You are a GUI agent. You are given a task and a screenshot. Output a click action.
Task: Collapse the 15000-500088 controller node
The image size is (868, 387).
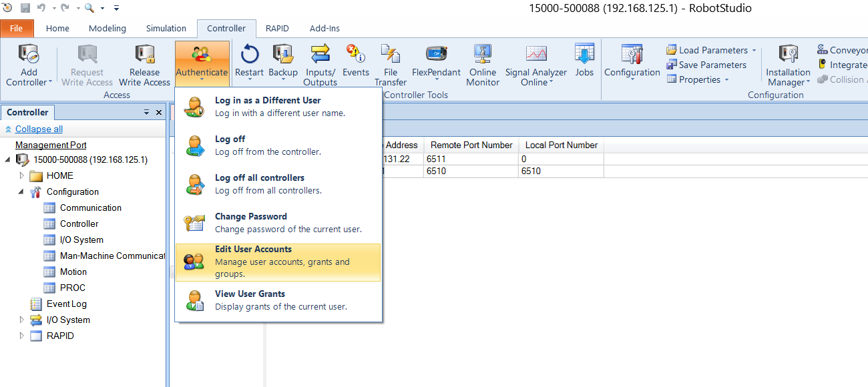7,159
